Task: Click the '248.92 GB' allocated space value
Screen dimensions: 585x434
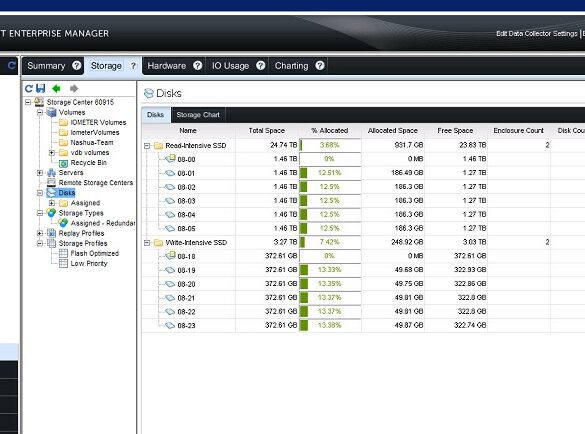Action: 407,242
